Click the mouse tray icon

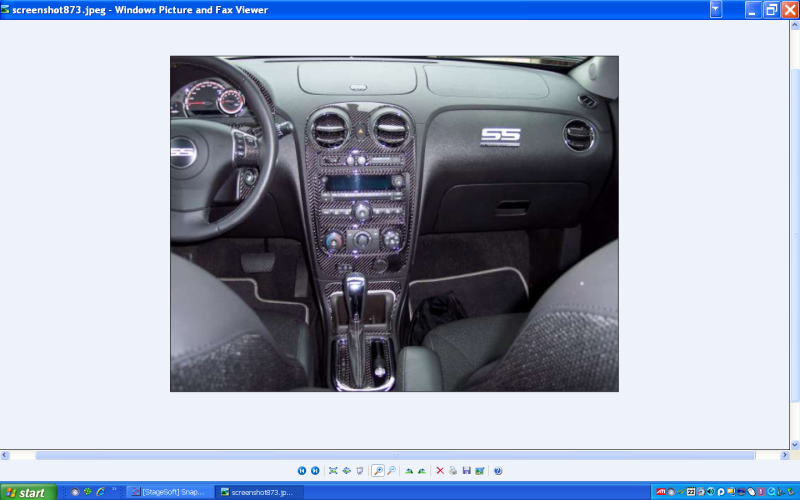[751, 492]
